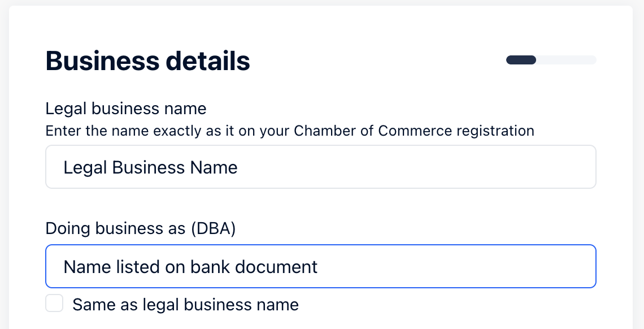Click the Legal Business Name input field
The width and height of the screenshot is (644, 329).
click(320, 167)
